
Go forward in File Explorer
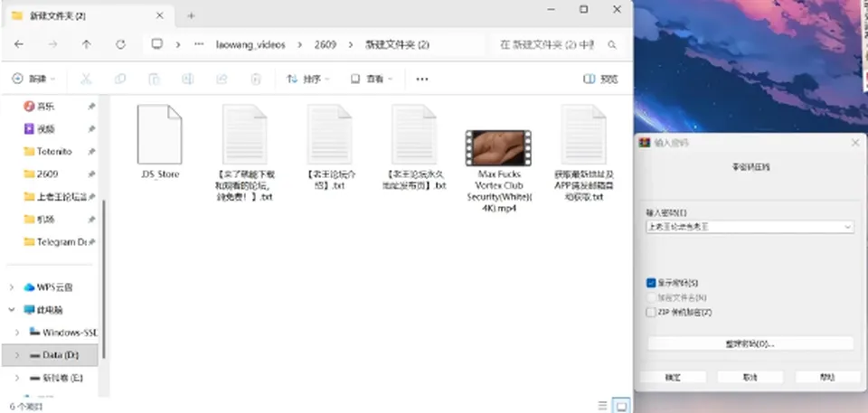click(x=52, y=45)
